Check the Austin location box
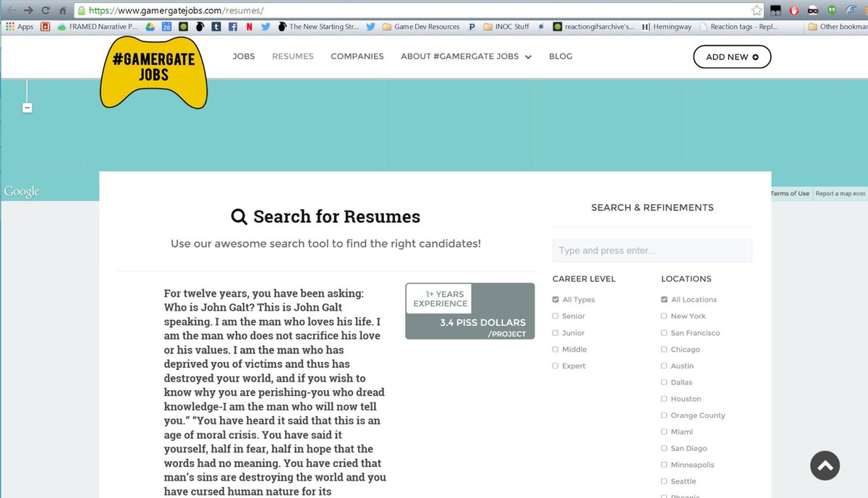 click(x=664, y=366)
